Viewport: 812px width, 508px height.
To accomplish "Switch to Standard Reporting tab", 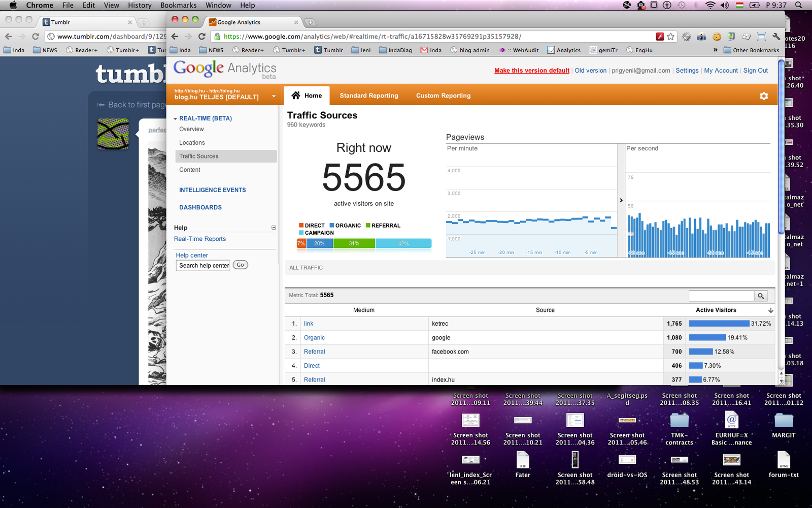I will [x=369, y=96].
